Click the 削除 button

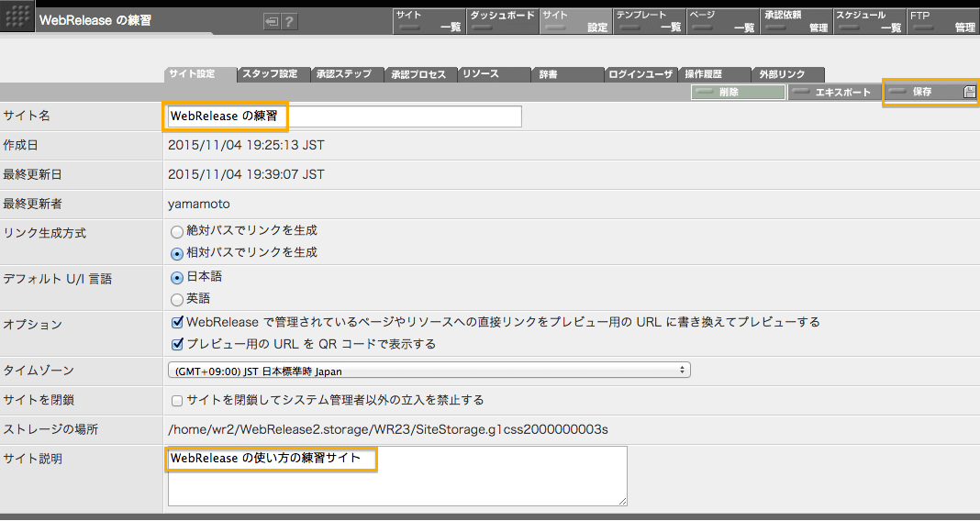click(x=738, y=92)
